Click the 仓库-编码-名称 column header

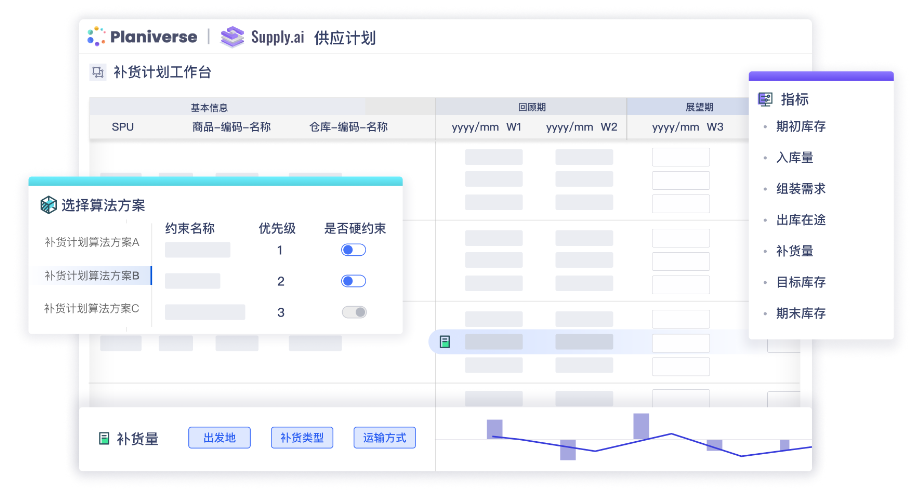pyautogui.click(x=348, y=128)
